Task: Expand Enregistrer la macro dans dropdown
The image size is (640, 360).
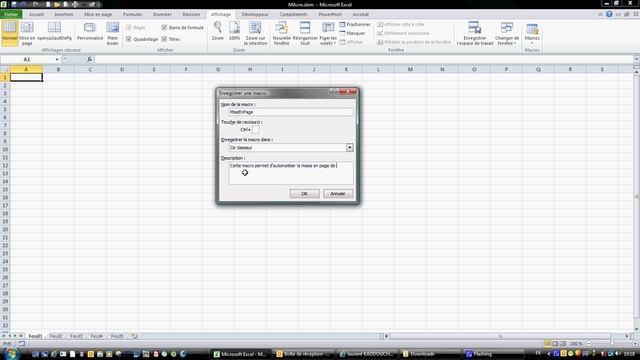Action: 349,148
